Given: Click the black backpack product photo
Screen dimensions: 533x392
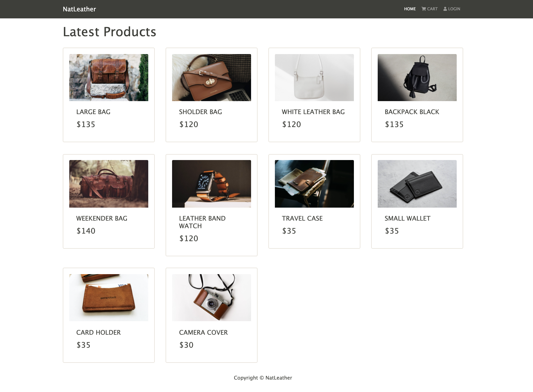Looking at the screenshot, I should 417,77.
